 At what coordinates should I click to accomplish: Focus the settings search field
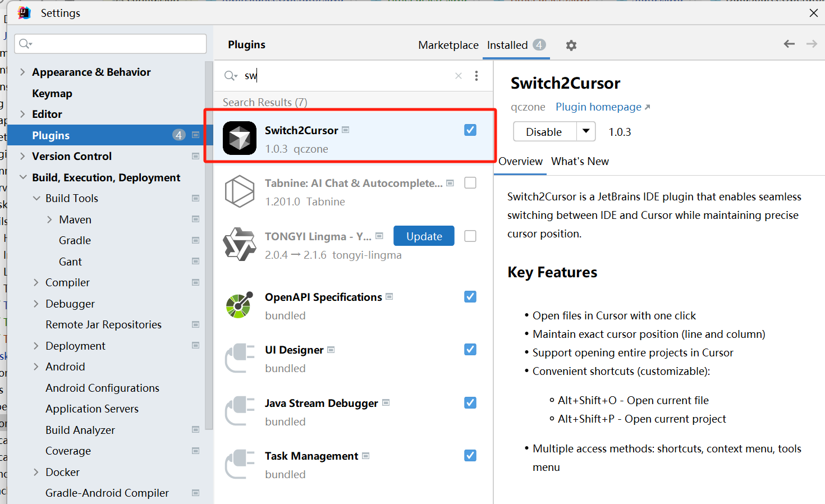(111, 44)
